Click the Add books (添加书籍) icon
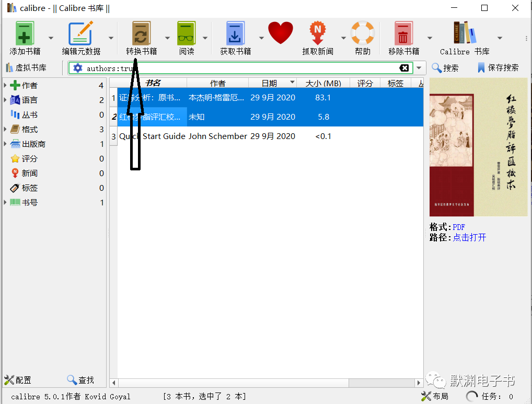 click(x=25, y=33)
